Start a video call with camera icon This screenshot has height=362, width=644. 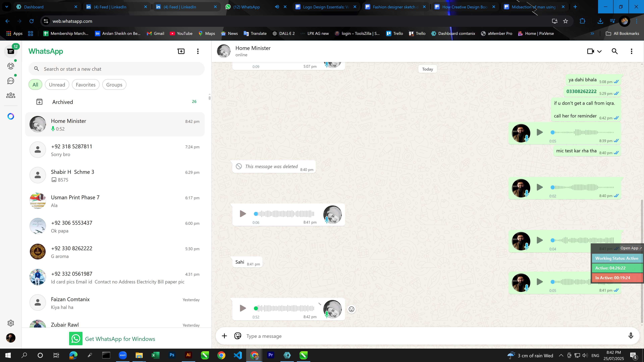pos(591,51)
